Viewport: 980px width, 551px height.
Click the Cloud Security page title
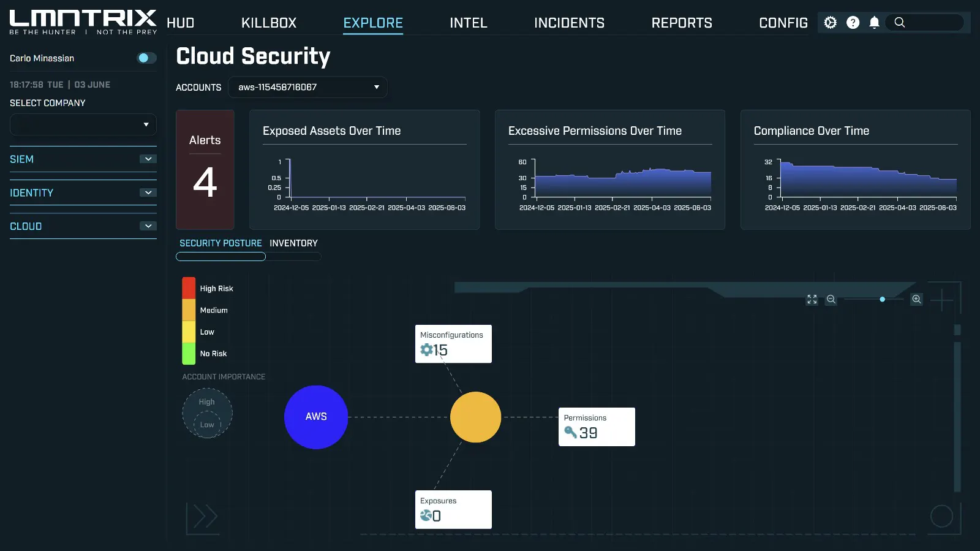pyautogui.click(x=253, y=56)
